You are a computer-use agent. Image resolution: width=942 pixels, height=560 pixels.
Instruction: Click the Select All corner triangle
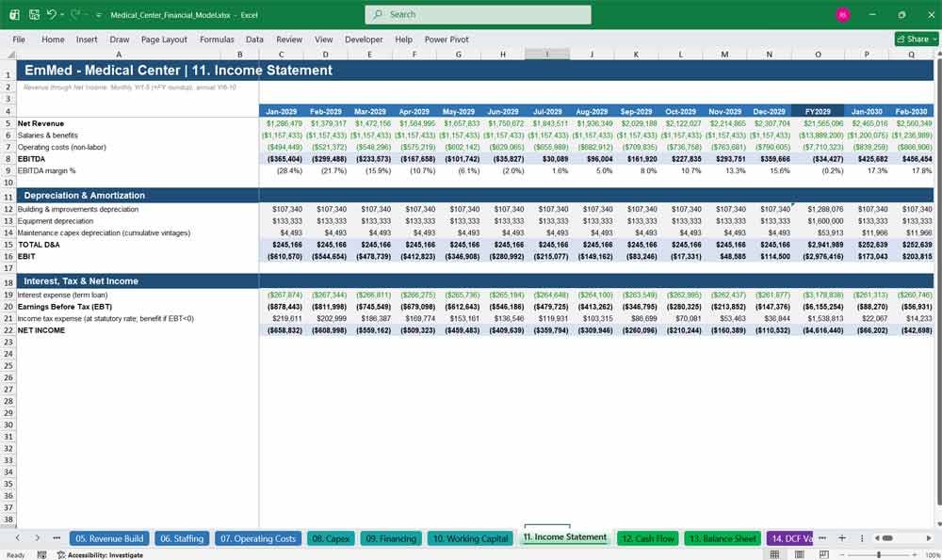[x=10, y=54]
